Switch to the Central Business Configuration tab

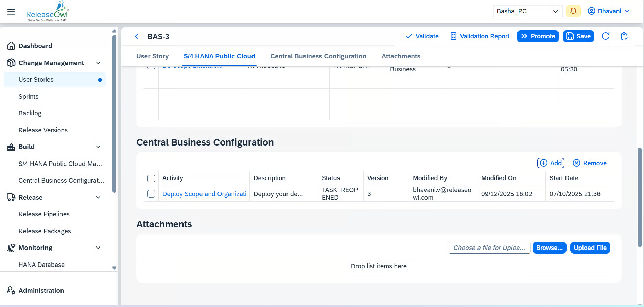[318, 56]
